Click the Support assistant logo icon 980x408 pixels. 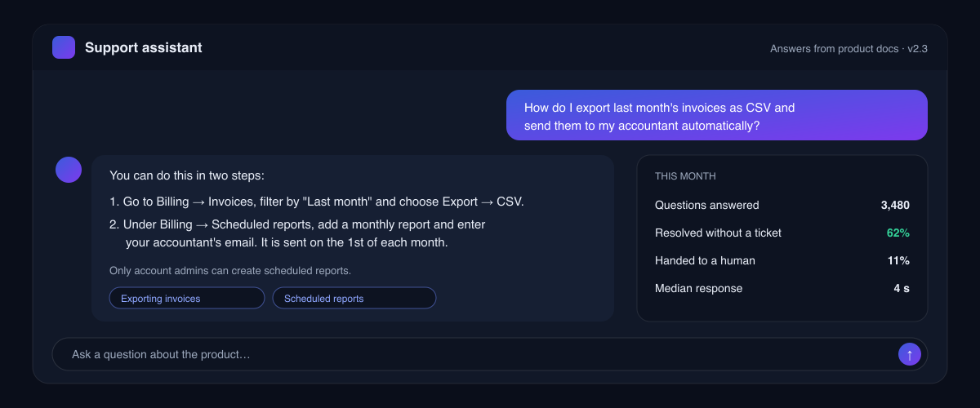click(x=64, y=47)
